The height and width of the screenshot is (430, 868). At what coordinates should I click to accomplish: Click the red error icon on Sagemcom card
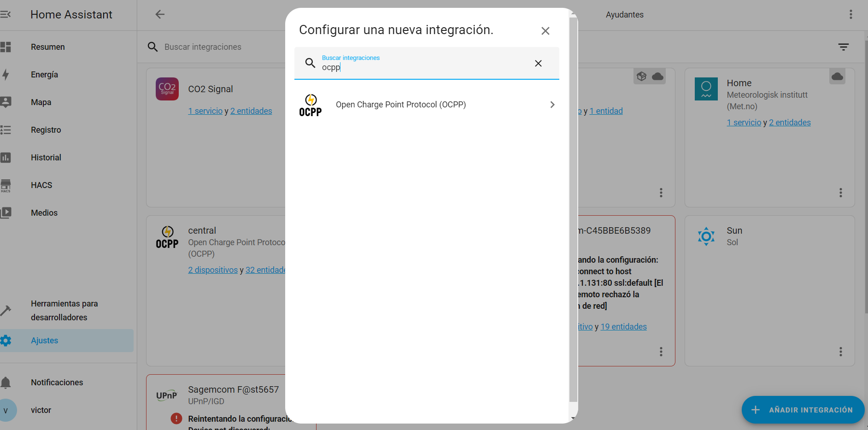pos(176,418)
